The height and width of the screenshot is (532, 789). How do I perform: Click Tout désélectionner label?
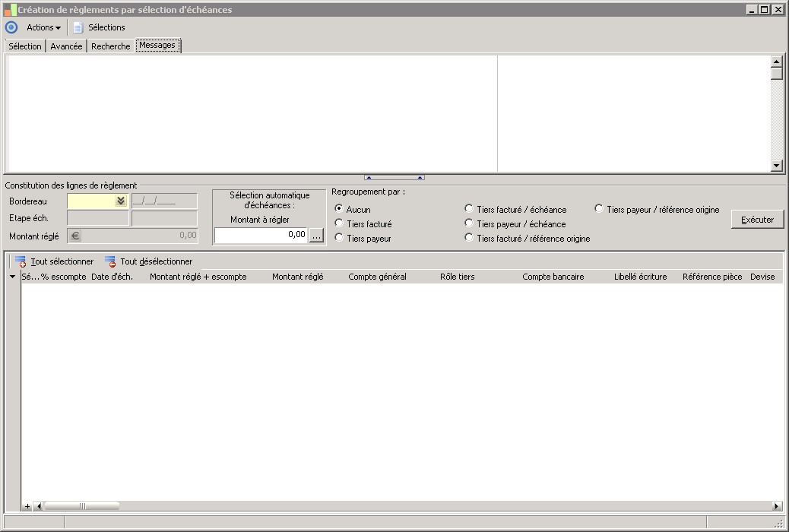click(156, 261)
